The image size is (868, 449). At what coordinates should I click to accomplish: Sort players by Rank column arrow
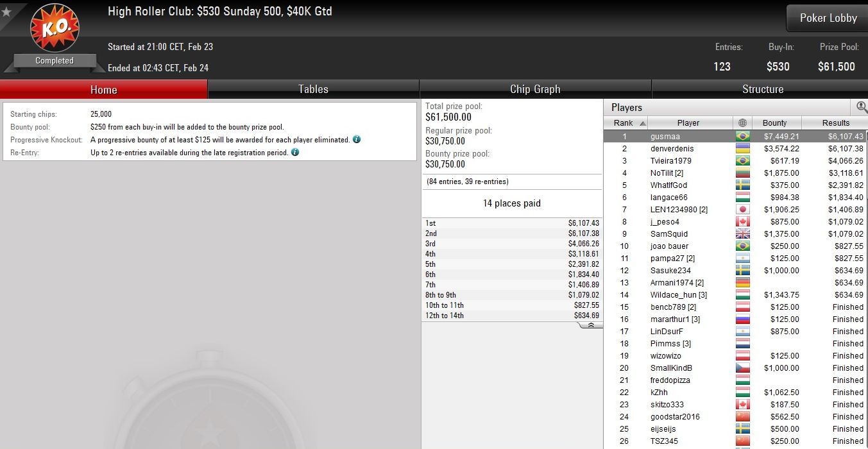[643, 123]
